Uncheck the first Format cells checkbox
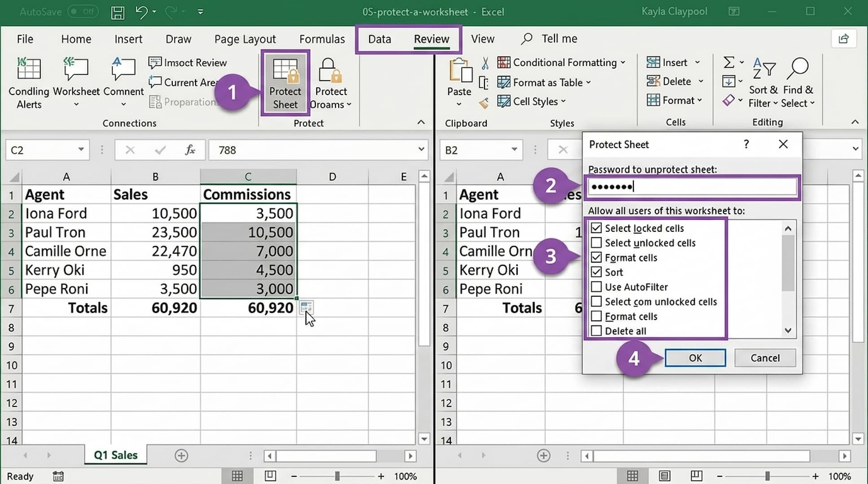The height and width of the screenshot is (484, 868). click(596, 258)
